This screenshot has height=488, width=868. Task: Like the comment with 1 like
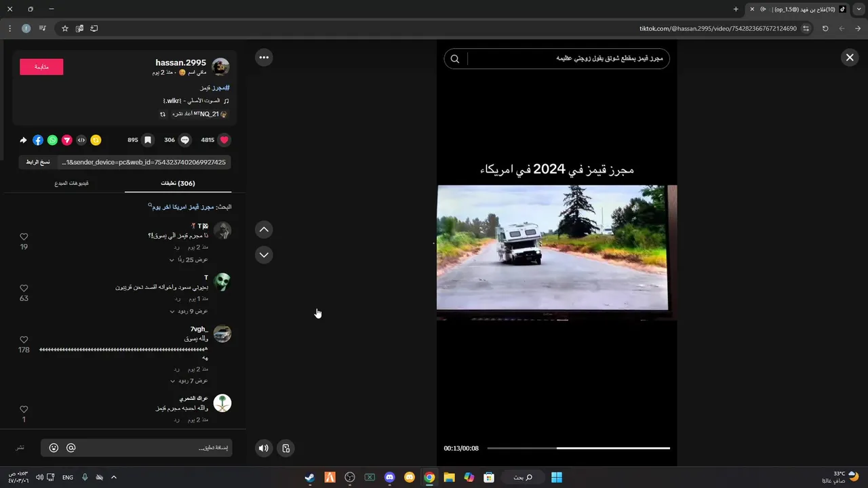(x=24, y=409)
